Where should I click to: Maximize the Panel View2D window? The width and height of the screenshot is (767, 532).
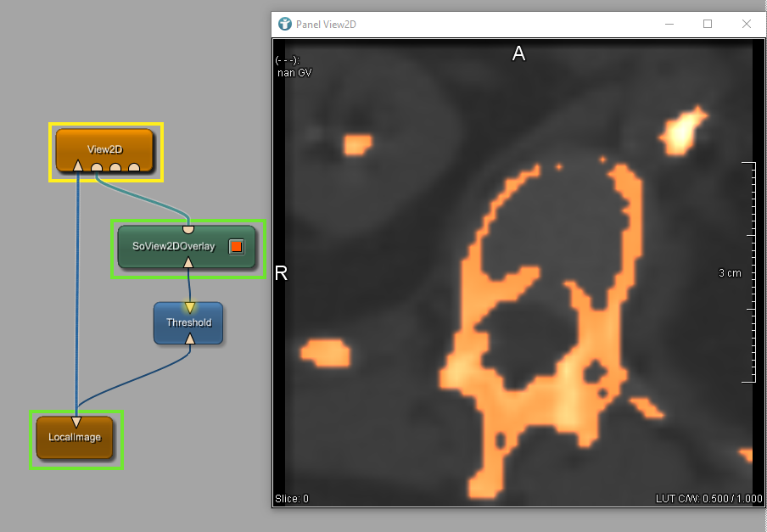708,24
